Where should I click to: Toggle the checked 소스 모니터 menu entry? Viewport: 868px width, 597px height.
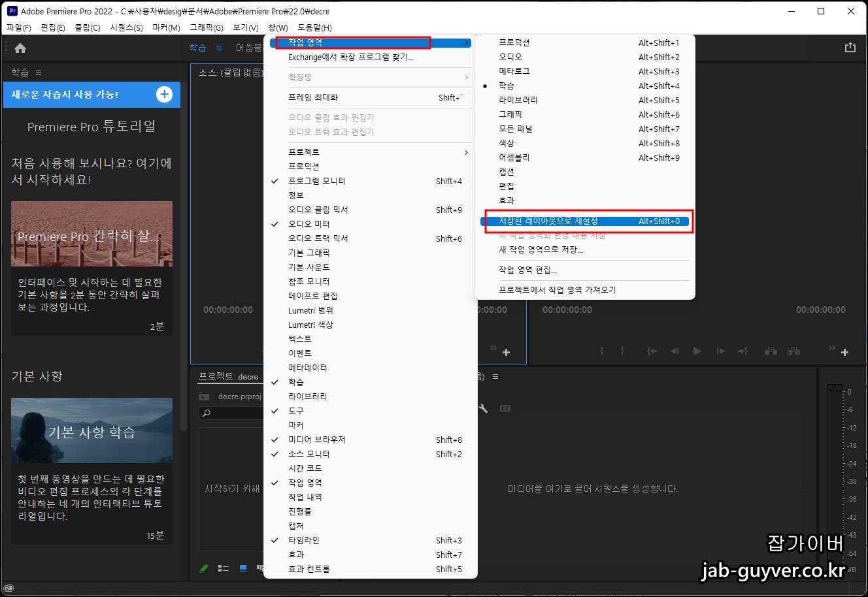click(x=370, y=454)
